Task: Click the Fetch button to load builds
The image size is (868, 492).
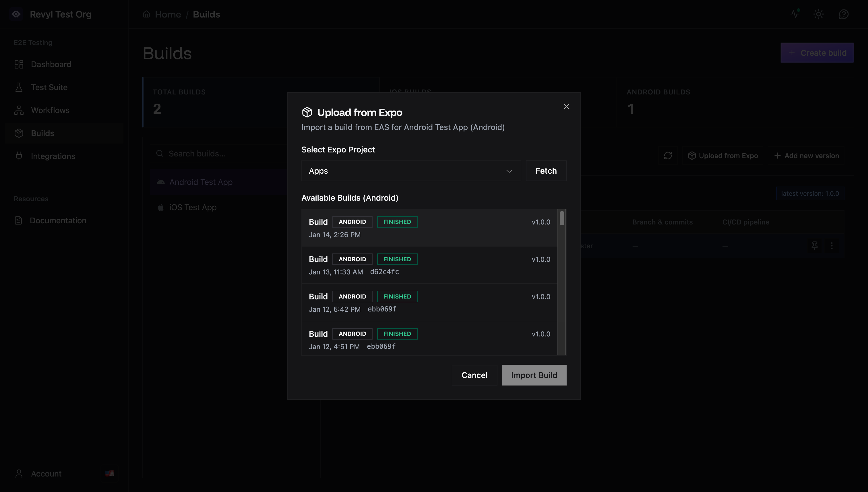Action: pyautogui.click(x=546, y=171)
